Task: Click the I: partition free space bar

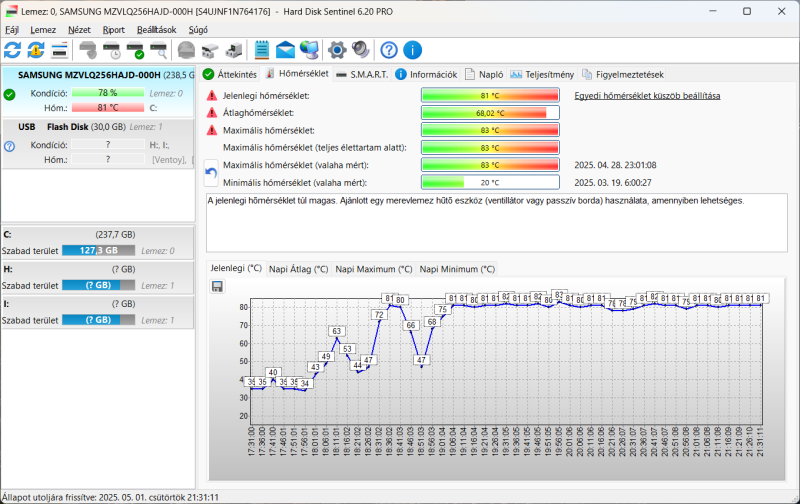Action: click(98, 320)
